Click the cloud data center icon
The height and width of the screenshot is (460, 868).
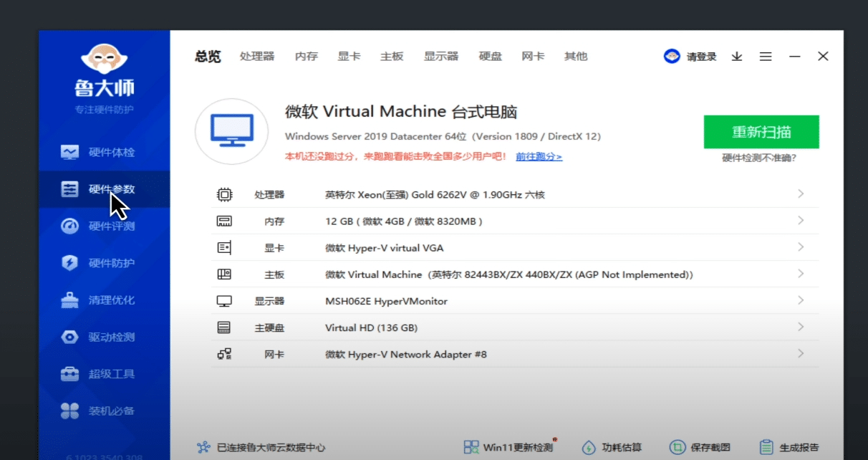pyautogui.click(x=203, y=447)
